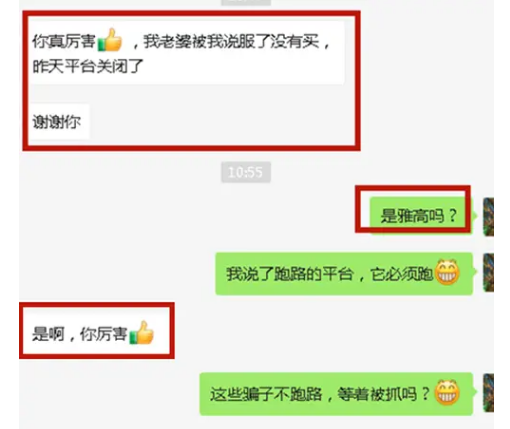Select the 谢谢你 message bubble
Screen dimensions: 510x429
pyautogui.click(x=59, y=122)
